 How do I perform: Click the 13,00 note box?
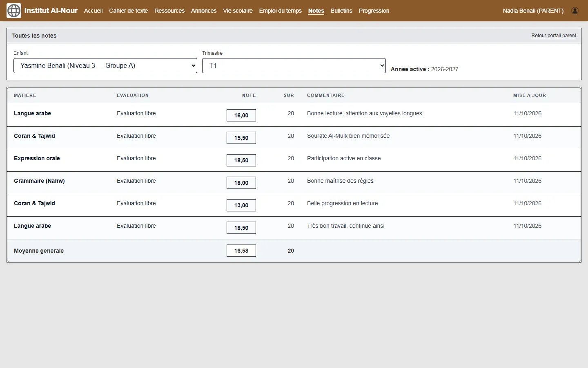pos(241,205)
